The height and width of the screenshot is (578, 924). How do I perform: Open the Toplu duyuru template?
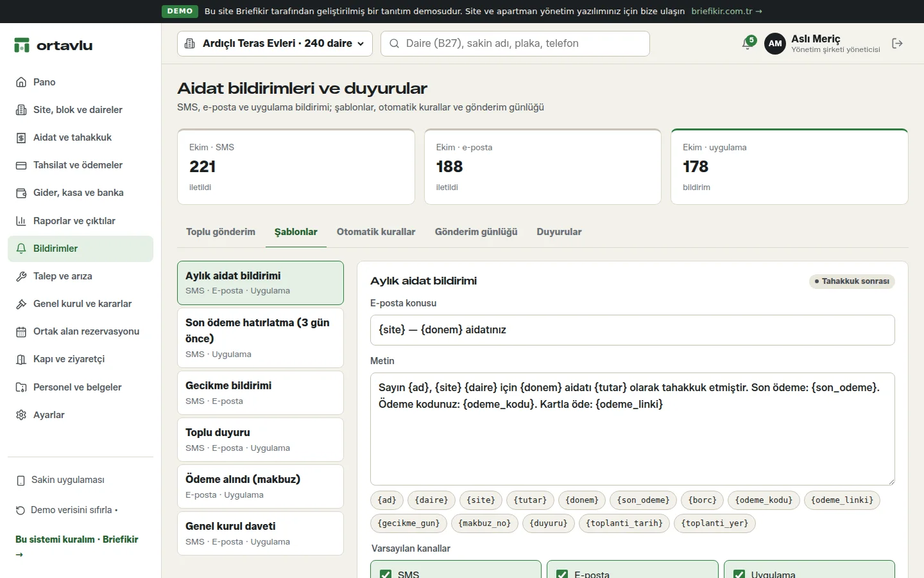261,439
